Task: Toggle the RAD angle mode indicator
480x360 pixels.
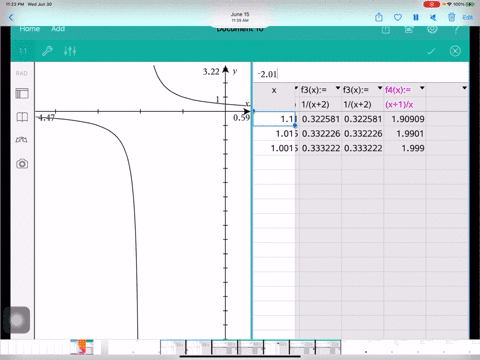Action: [22, 73]
